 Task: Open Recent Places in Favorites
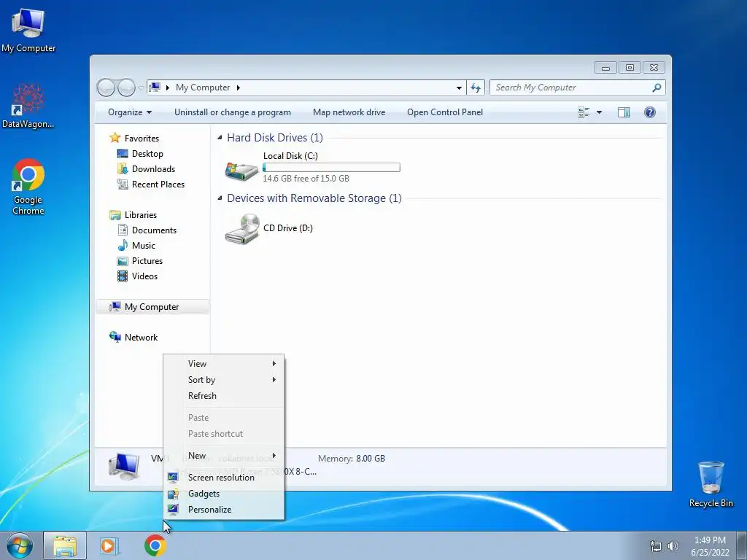[x=158, y=184]
